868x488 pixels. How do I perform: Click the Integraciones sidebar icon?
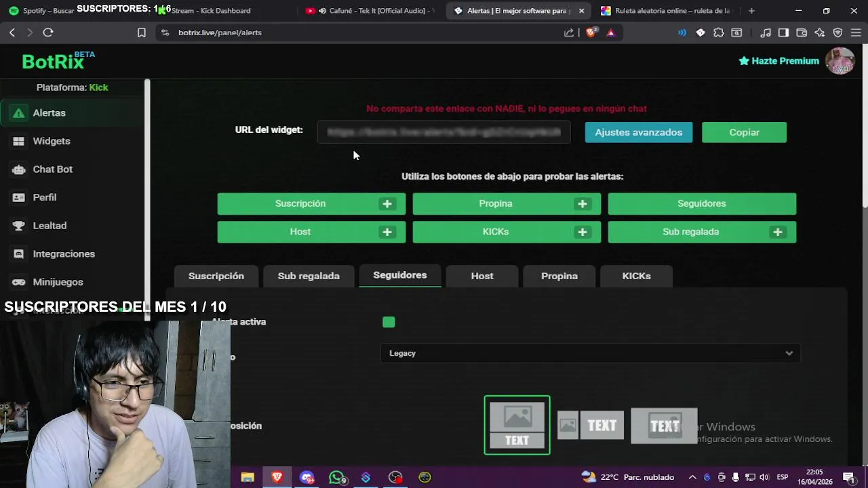19,253
